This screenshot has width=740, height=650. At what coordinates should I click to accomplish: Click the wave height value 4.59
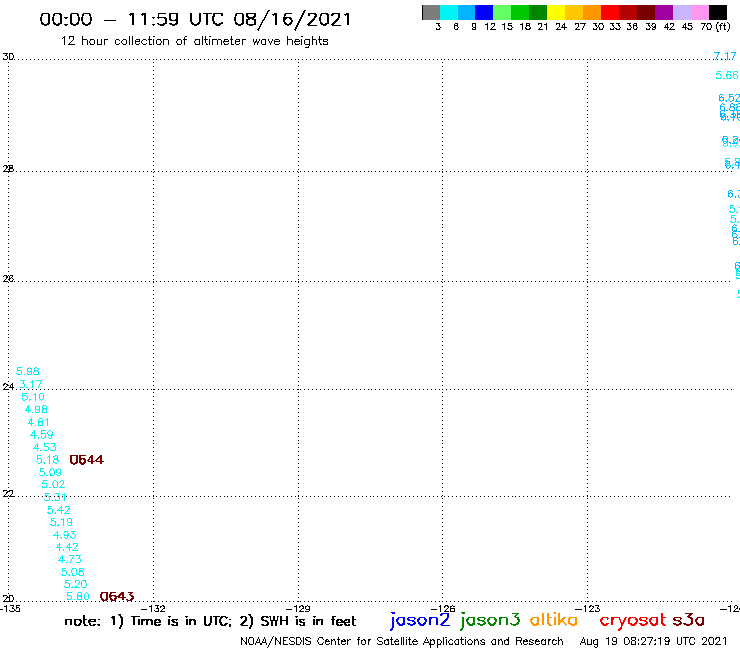(x=42, y=434)
